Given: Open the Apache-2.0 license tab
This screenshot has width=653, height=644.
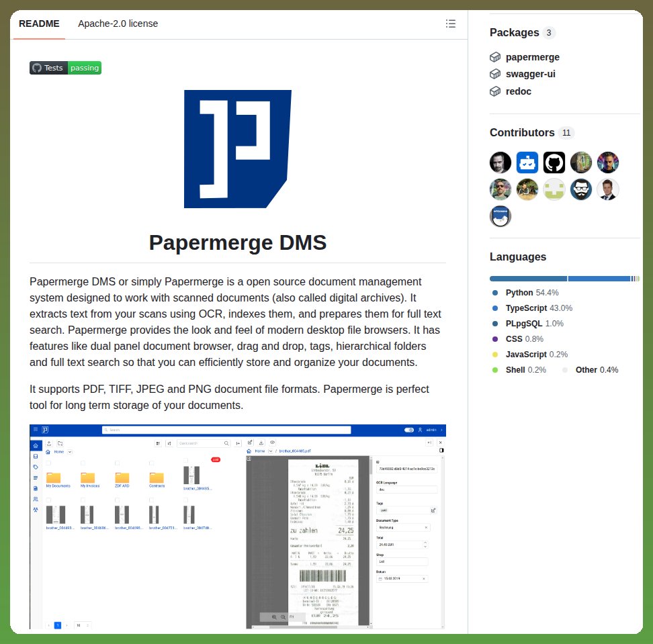Looking at the screenshot, I should tap(118, 24).
